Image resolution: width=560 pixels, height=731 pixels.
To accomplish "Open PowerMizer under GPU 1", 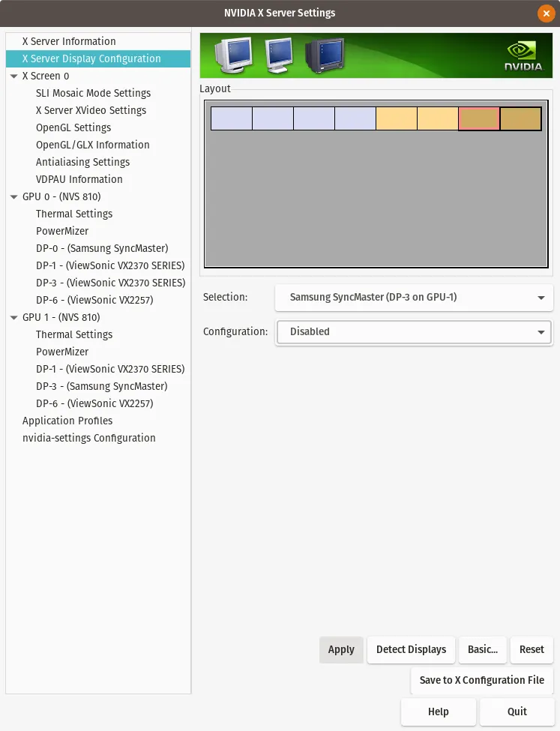I will [x=62, y=352].
